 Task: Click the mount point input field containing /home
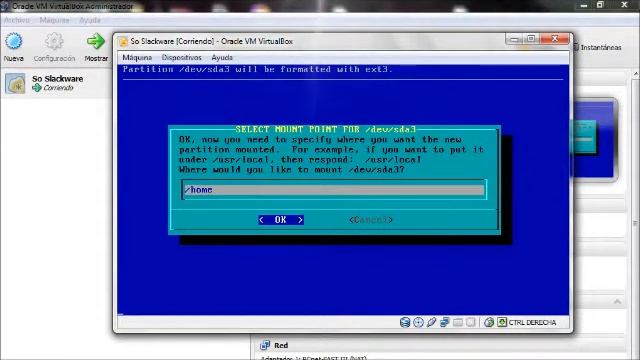[x=334, y=190]
